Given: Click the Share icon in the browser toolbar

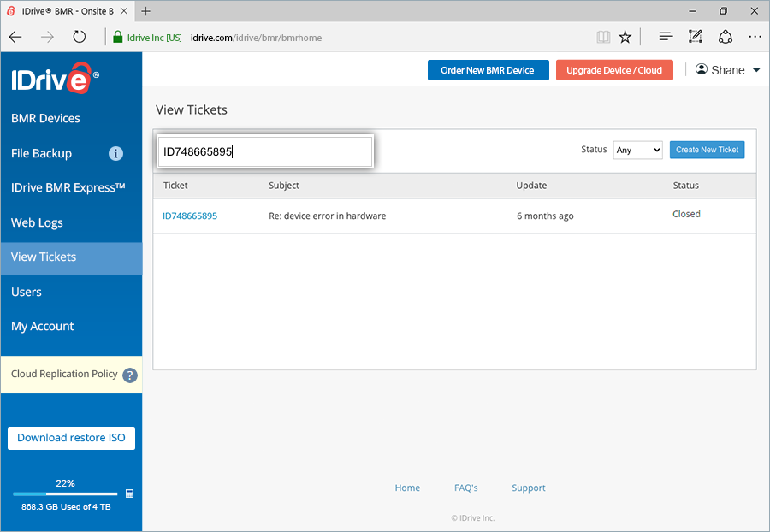Looking at the screenshot, I should click(x=726, y=37).
